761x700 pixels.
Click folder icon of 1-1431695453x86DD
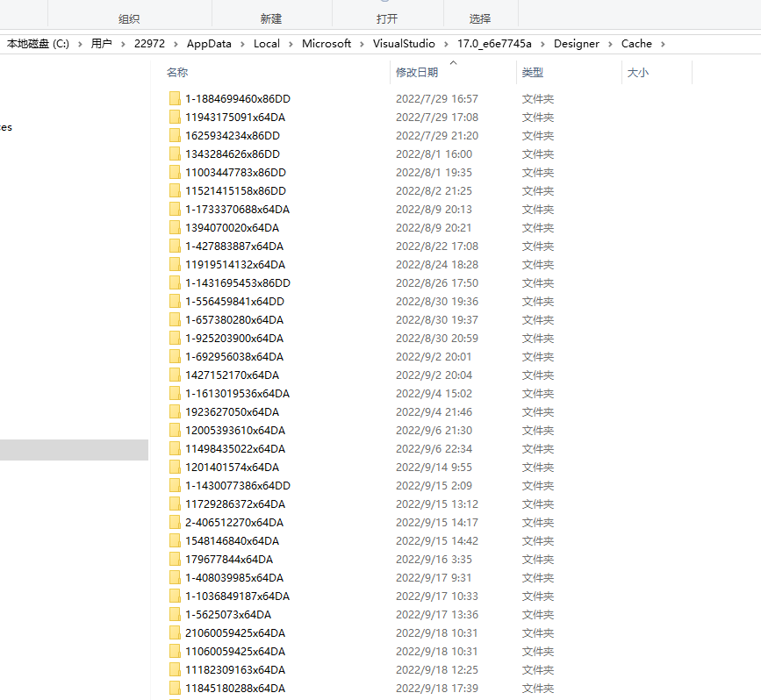coord(175,282)
